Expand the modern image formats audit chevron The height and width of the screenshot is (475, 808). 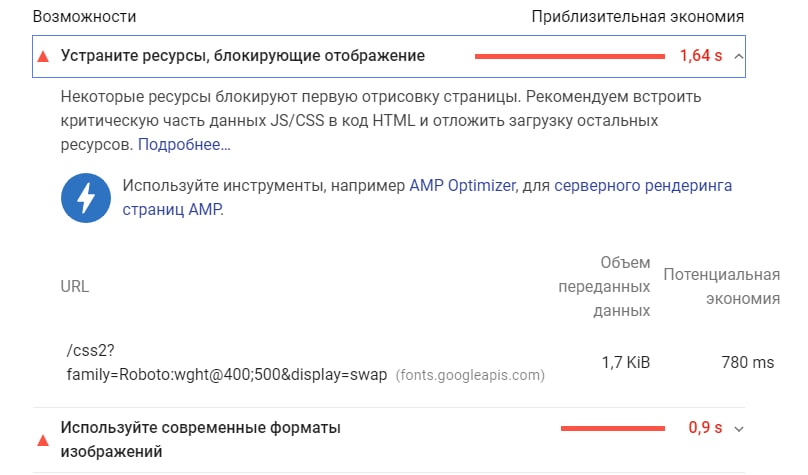coord(739,428)
